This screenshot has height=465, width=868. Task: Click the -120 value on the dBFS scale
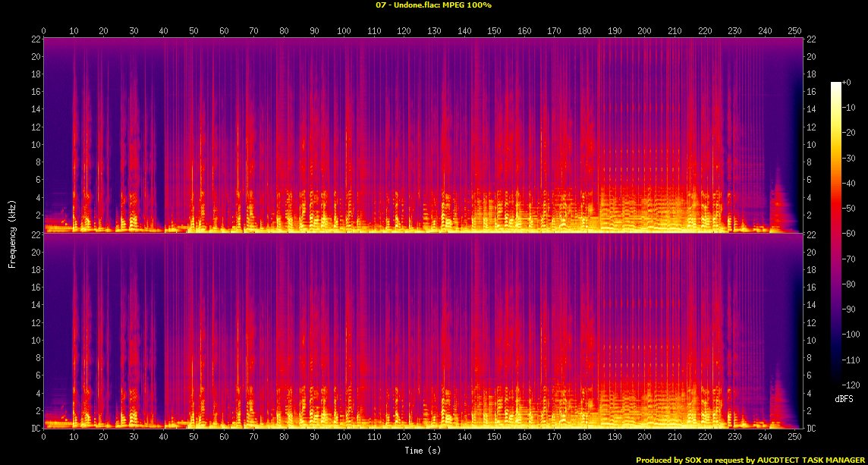click(854, 385)
